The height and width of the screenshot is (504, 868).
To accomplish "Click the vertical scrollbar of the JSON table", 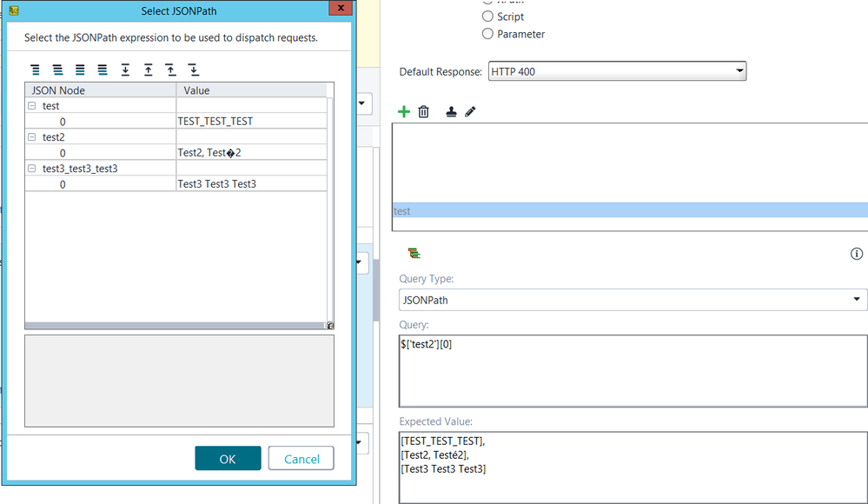I will tap(330, 209).
